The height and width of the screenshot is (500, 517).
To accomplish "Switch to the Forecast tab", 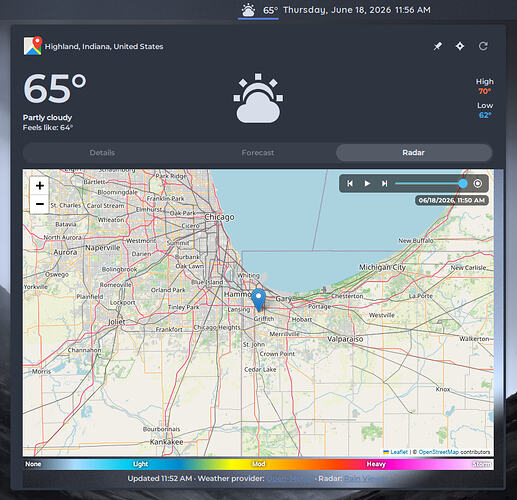I will (x=258, y=153).
